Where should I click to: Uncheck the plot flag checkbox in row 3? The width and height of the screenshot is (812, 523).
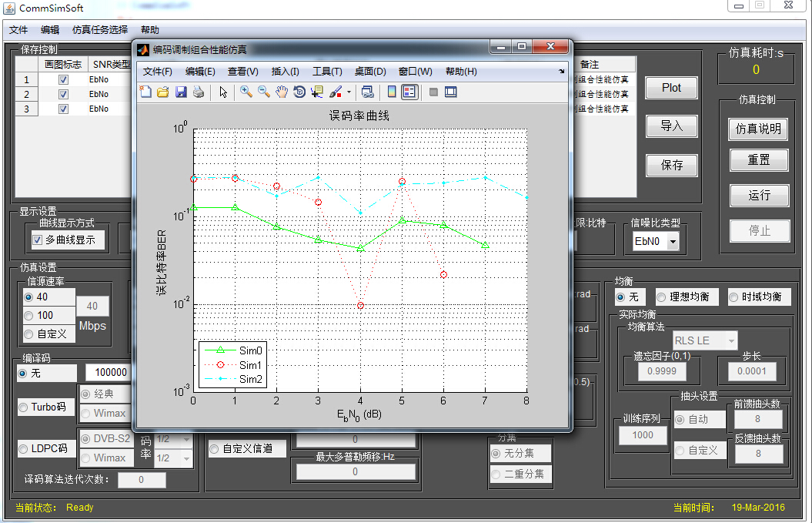63,109
